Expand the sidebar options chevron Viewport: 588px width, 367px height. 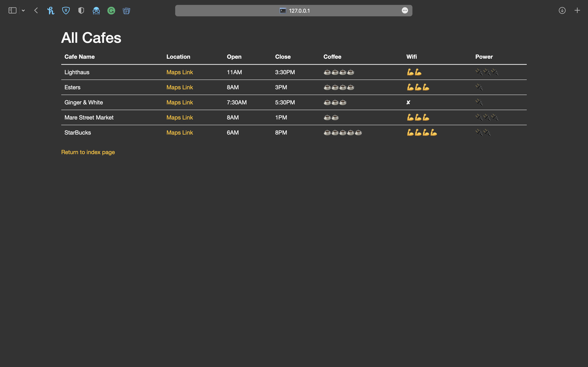click(23, 10)
